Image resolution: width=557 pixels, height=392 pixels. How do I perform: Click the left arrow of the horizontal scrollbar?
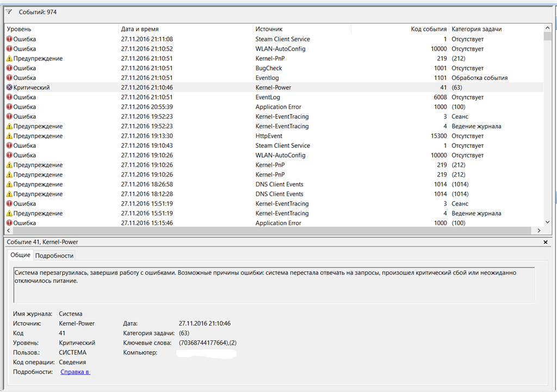click(x=9, y=231)
